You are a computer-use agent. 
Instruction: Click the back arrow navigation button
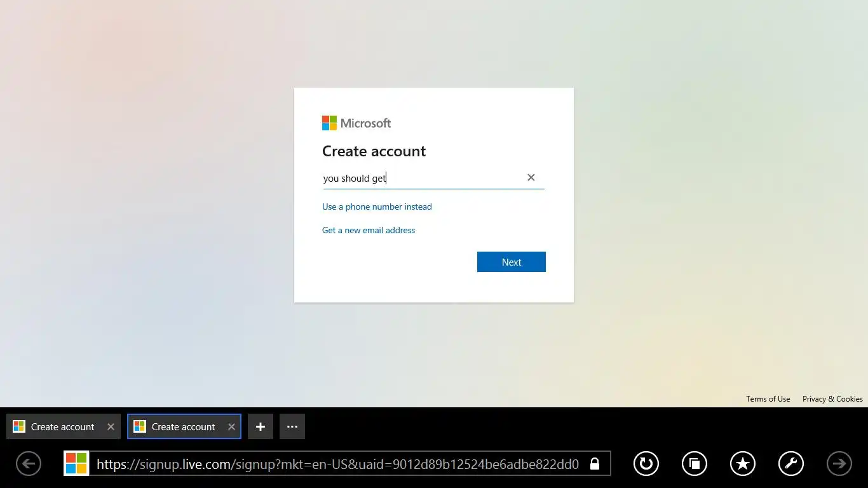[29, 463]
